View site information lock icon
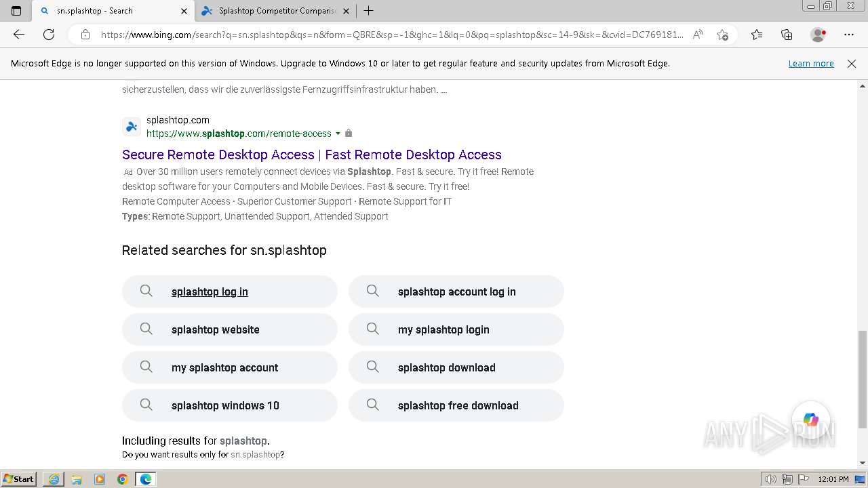The image size is (868, 488). 85,35
